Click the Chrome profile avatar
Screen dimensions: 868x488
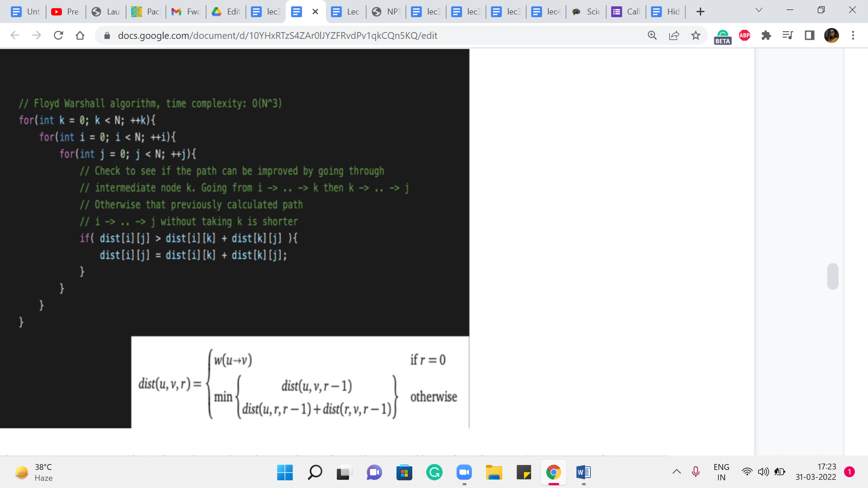coord(831,35)
